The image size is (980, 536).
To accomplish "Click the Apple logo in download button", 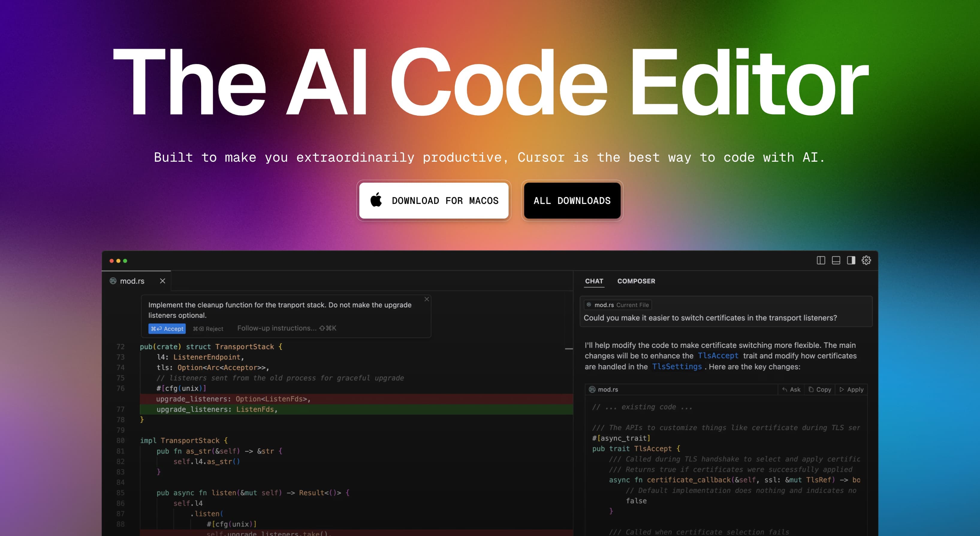I will (x=376, y=199).
